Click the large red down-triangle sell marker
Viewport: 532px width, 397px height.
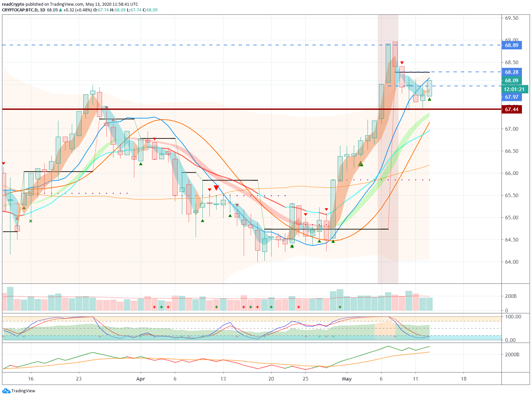click(x=216, y=188)
